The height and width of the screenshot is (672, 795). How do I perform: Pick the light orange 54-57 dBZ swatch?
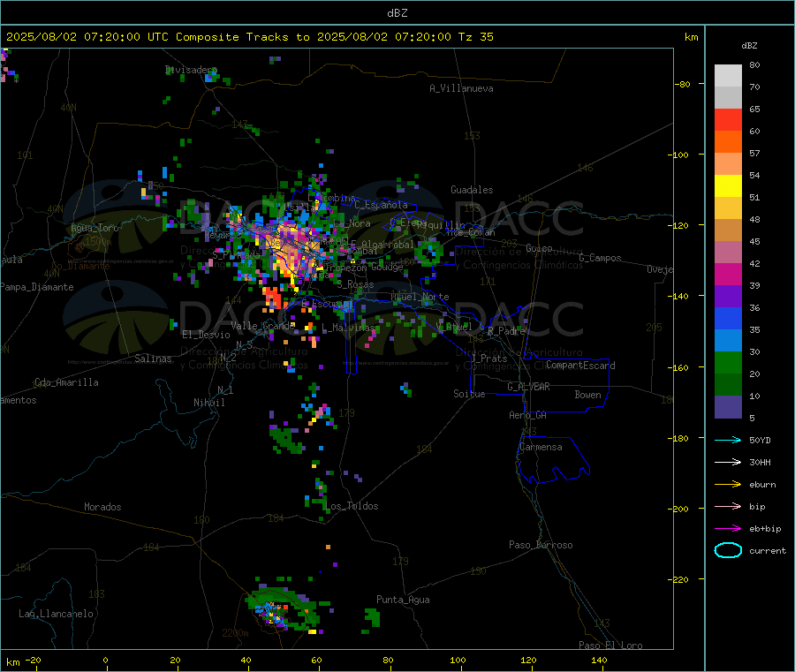pyautogui.click(x=728, y=164)
